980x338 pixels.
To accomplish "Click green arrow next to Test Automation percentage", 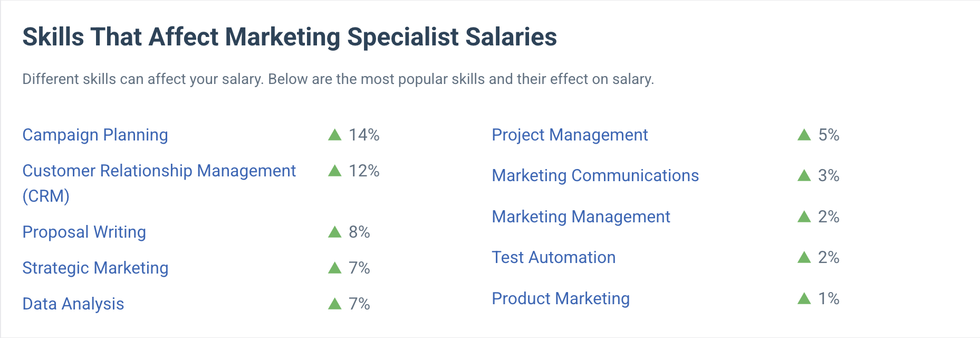I will pos(804,257).
